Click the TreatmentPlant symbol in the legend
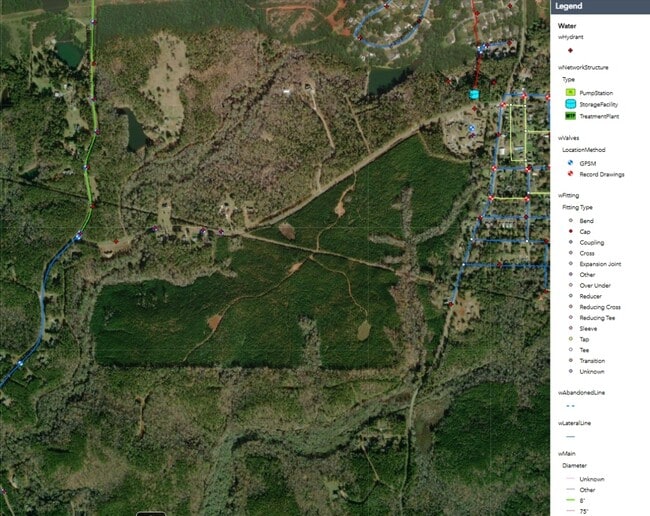This screenshot has width=650, height=516. [x=569, y=116]
